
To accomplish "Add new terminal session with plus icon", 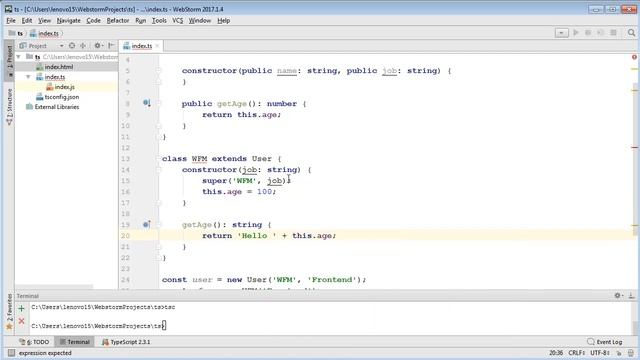I will (21, 309).
